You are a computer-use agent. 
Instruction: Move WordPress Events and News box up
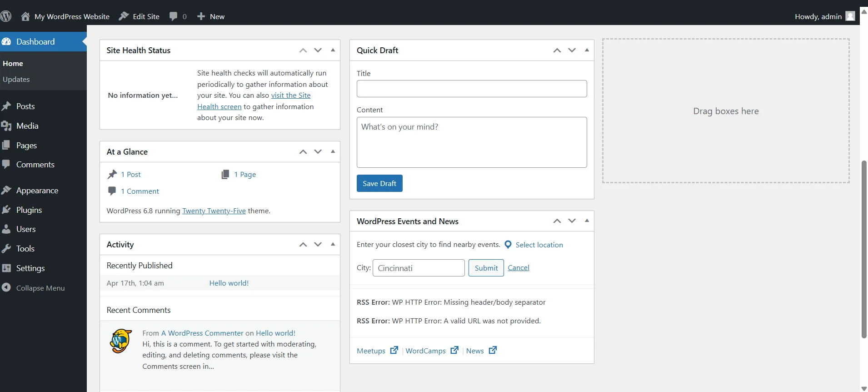[x=557, y=221]
